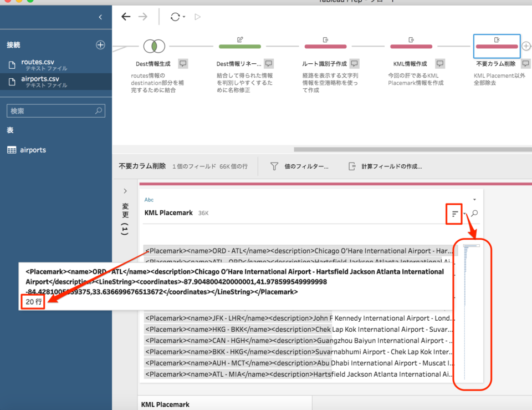Open the refresh button dropdown arrow
Screen dimensions: 532x410
pyautogui.click(x=184, y=17)
